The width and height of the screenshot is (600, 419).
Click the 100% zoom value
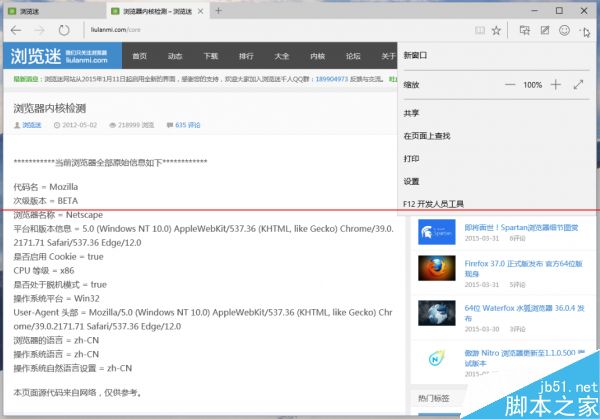coord(532,85)
